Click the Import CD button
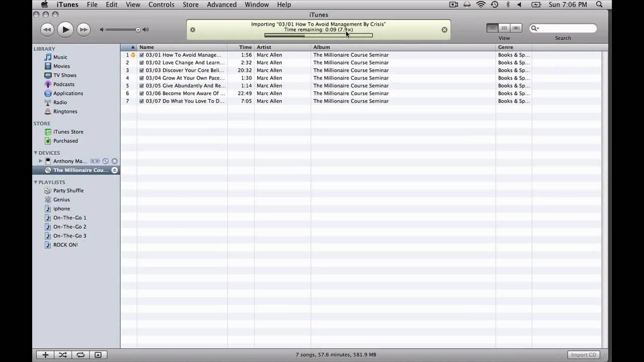Image resolution: width=644 pixels, height=362 pixels. (x=584, y=355)
